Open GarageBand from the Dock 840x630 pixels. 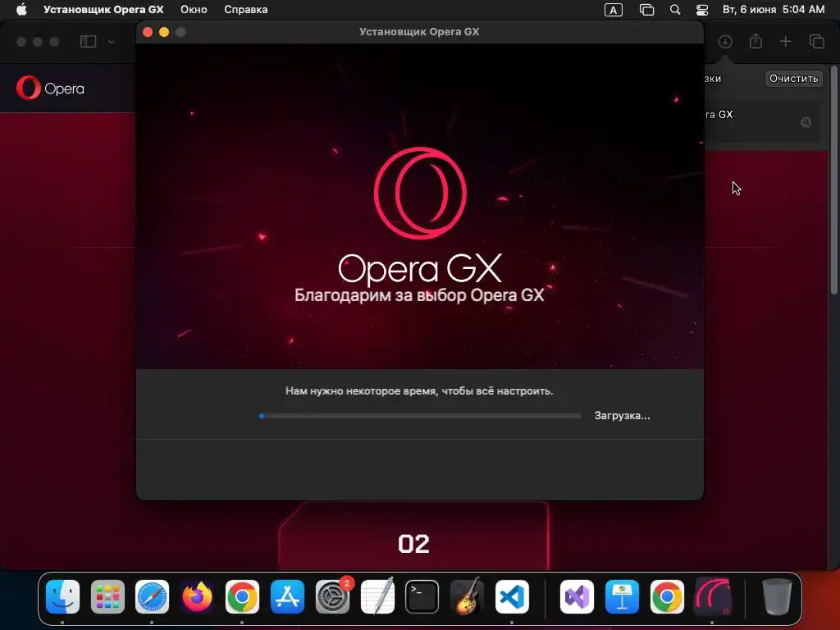point(467,597)
